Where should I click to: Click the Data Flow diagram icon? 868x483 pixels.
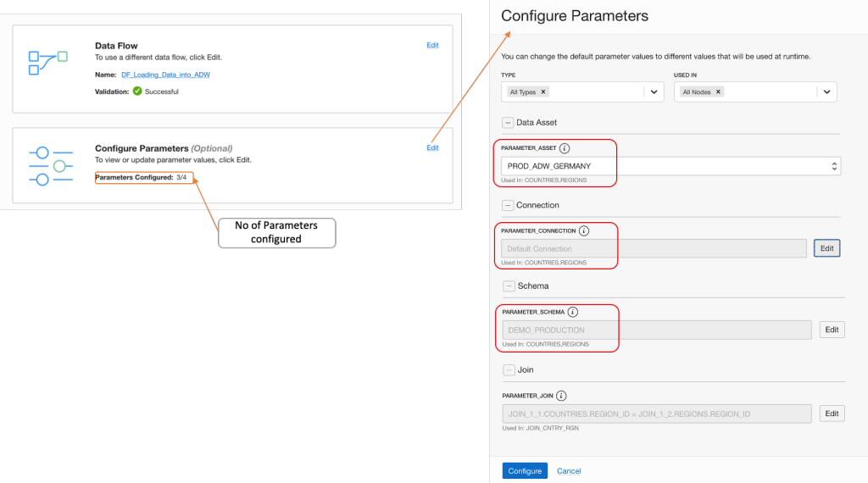[x=48, y=63]
